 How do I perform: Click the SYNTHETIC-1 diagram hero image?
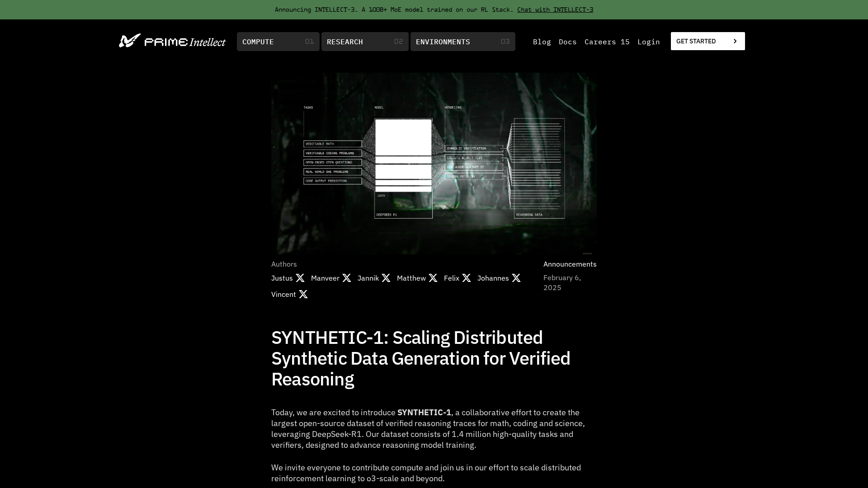pyautogui.click(x=434, y=163)
